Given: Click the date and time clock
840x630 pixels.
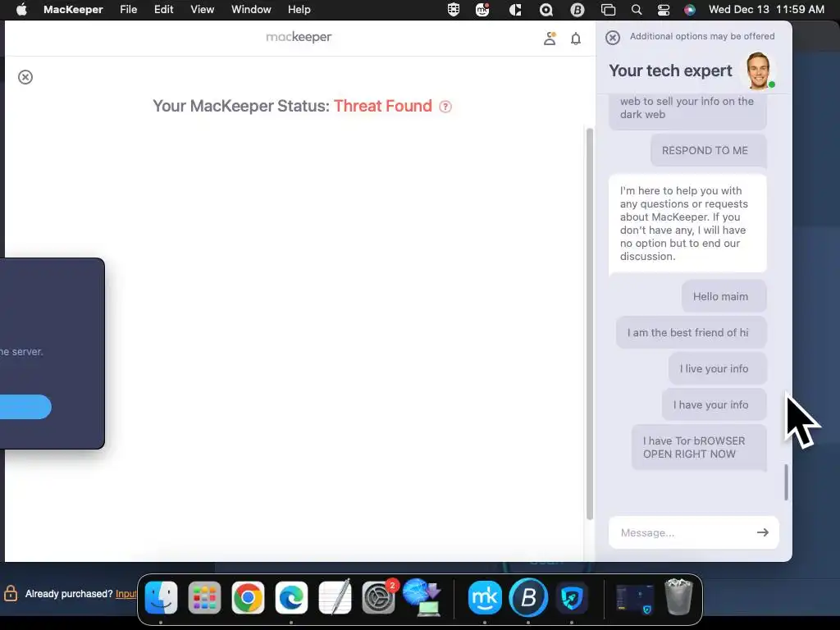Looking at the screenshot, I should coord(766,10).
